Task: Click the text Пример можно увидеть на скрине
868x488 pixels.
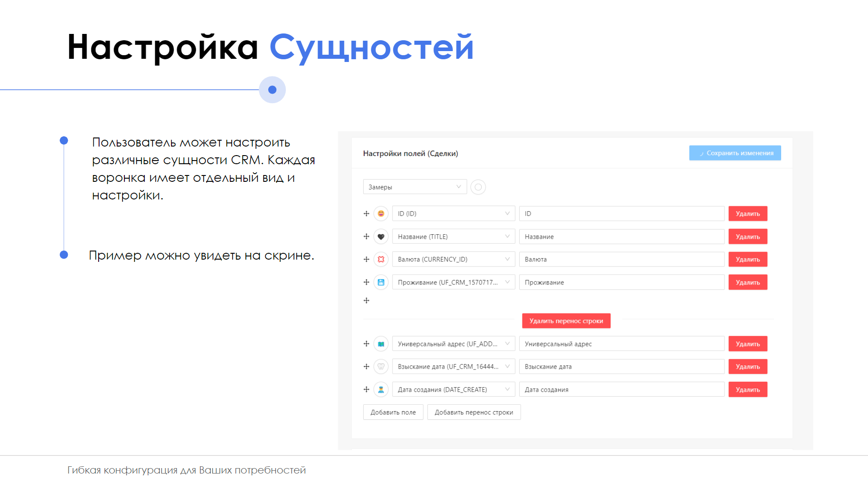Action: click(x=201, y=255)
